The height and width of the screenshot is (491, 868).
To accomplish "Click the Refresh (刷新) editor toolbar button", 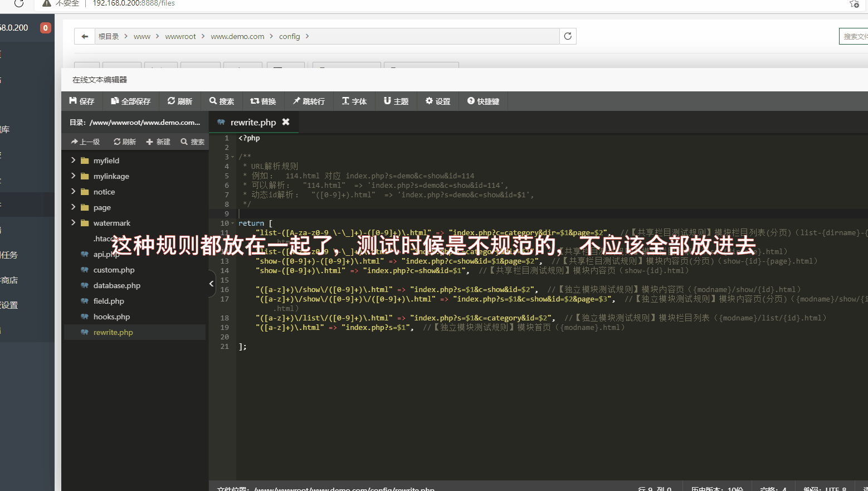I will tap(180, 101).
